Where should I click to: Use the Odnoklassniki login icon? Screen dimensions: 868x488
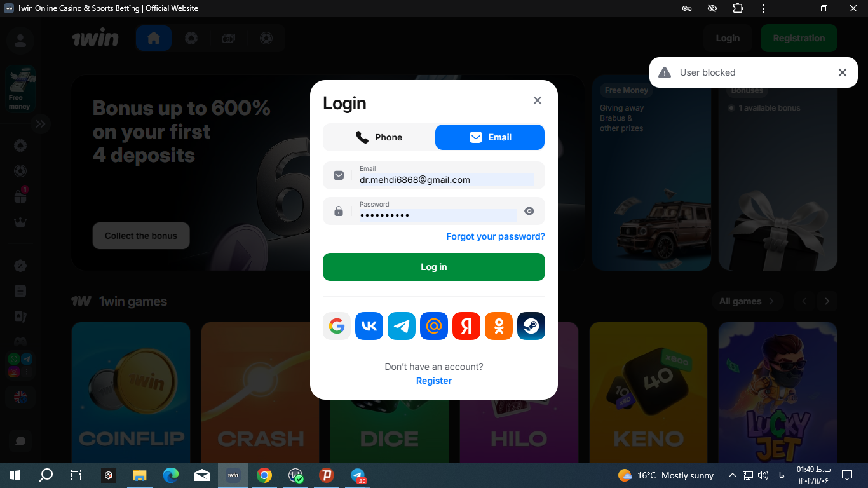[x=499, y=326]
